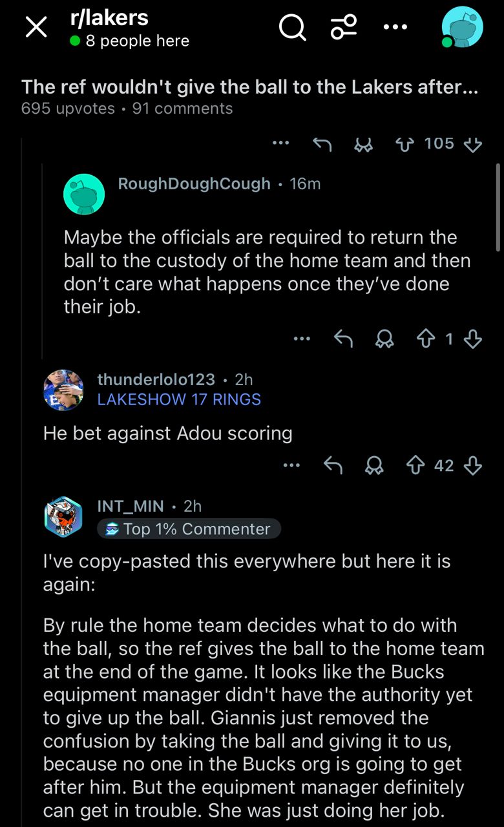The image size is (504, 827).
Task: Open more options on thunderlolo123's comment
Action: tap(291, 465)
